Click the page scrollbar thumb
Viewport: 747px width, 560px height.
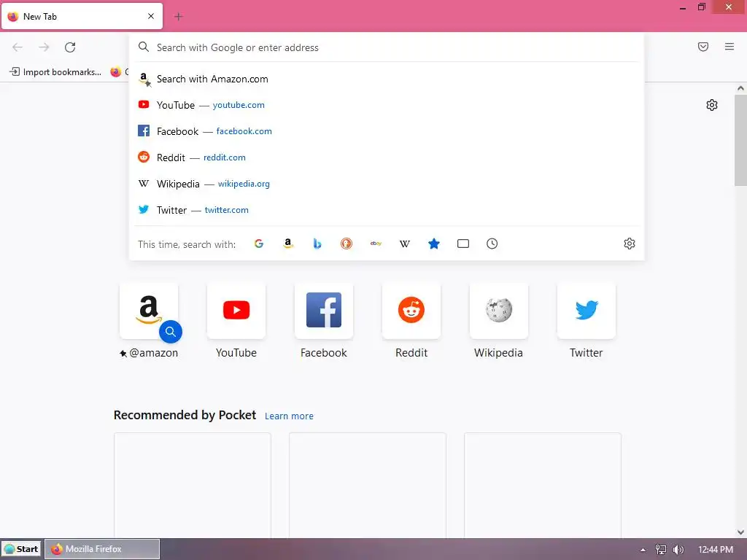click(x=740, y=141)
